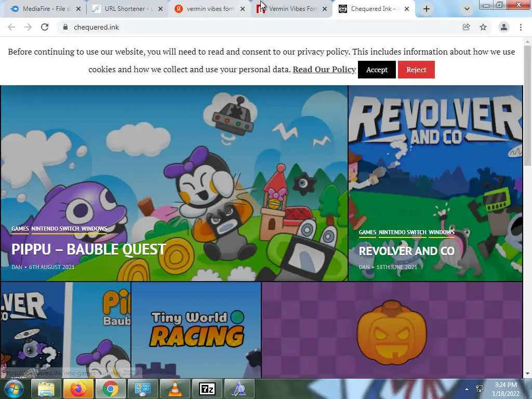
Task: Open the WINDOWS category on the Pippu post
Action: [95, 229]
